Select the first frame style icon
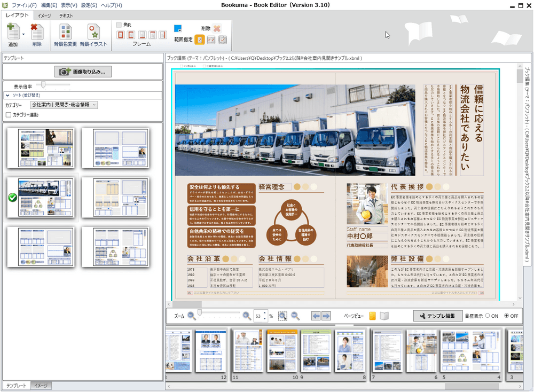The width and height of the screenshot is (534, 392). click(121, 35)
